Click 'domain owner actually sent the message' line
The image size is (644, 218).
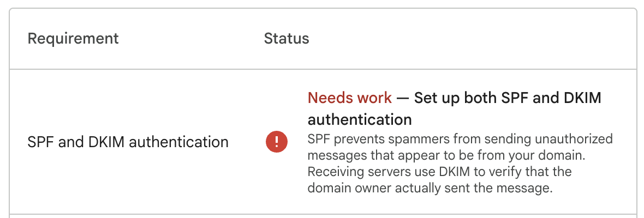tap(430, 188)
